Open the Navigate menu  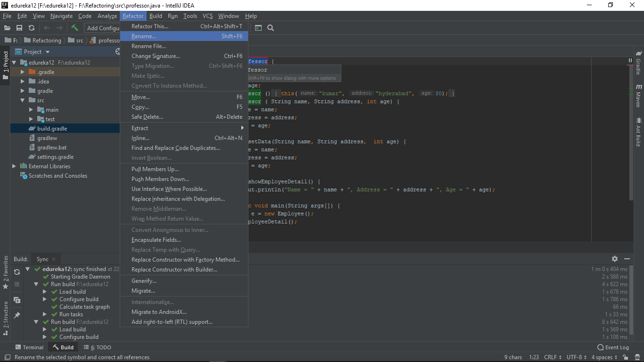62,16
